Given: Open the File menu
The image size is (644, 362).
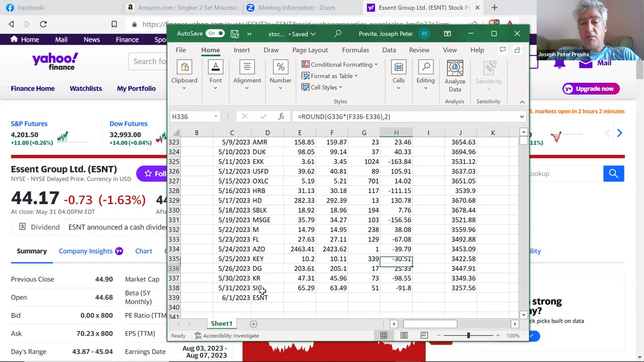Looking at the screenshot, I should [181, 50].
